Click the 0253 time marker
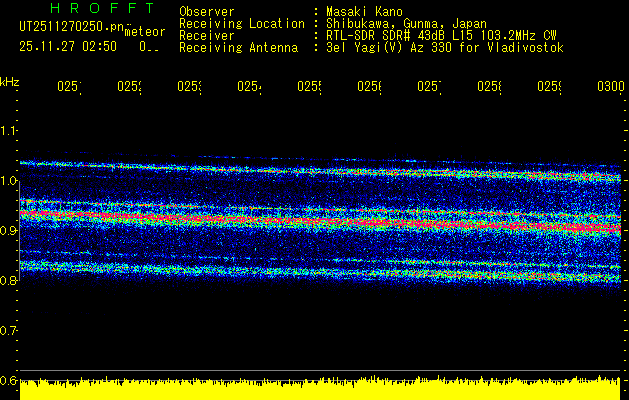 [x=189, y=86]
